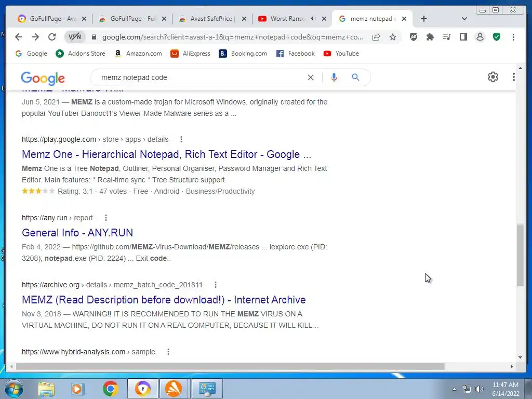Start voice search with microphone icon
Viewport: 532px width, 399px height.
point(334,77)
